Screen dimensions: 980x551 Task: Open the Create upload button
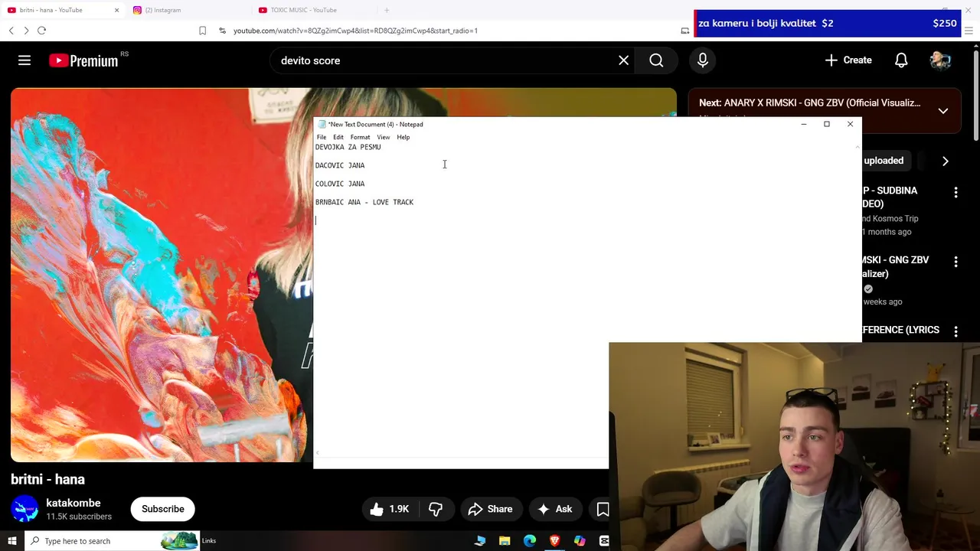pos(848,60)
